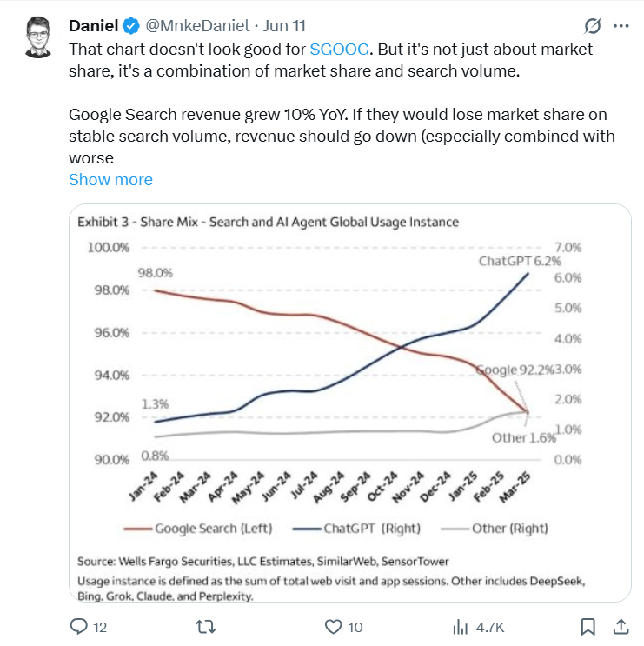Viewport: 644px width, 646px height.
Task: Click the repost arrows icon
Action: point(205,627)
